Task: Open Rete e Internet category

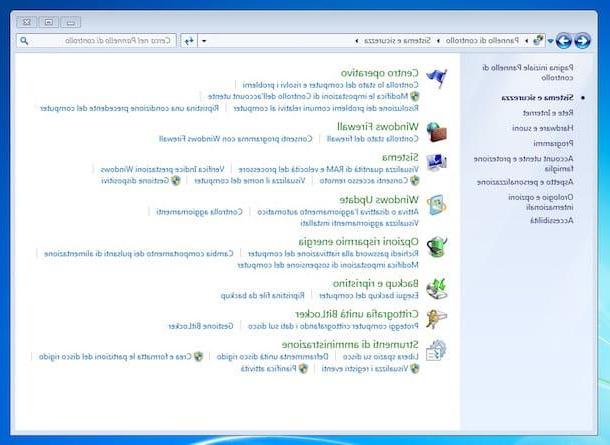Action: [548, 113]
